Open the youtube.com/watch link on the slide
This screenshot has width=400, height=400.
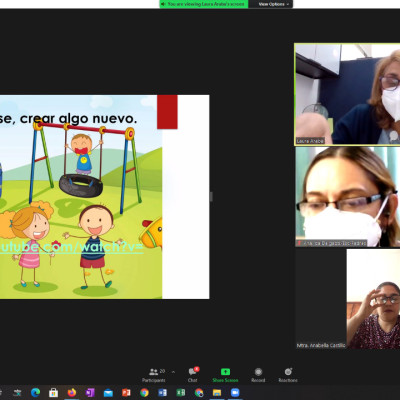pos(71,247)
